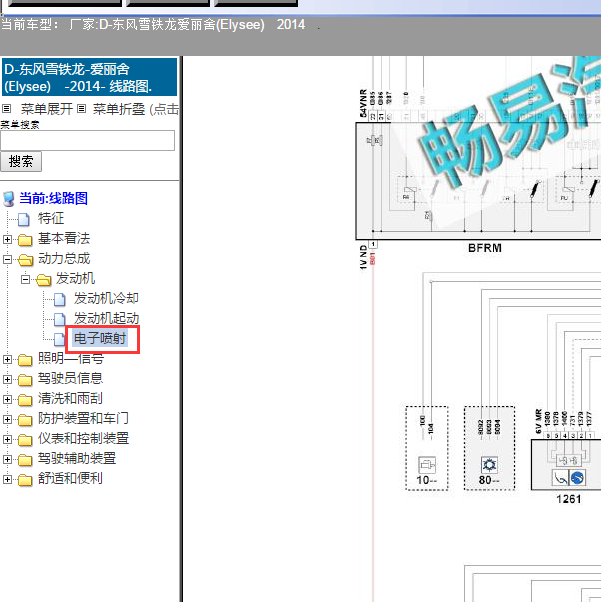Expand the 照明—信号 folder node
The width and height of the screenshot is (601, 602).
pyautogui.click(x=7, y=359)
